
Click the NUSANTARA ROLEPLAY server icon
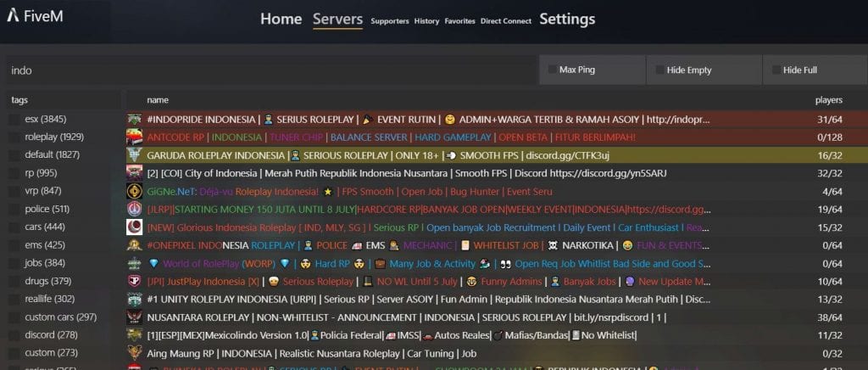(134, 317)
